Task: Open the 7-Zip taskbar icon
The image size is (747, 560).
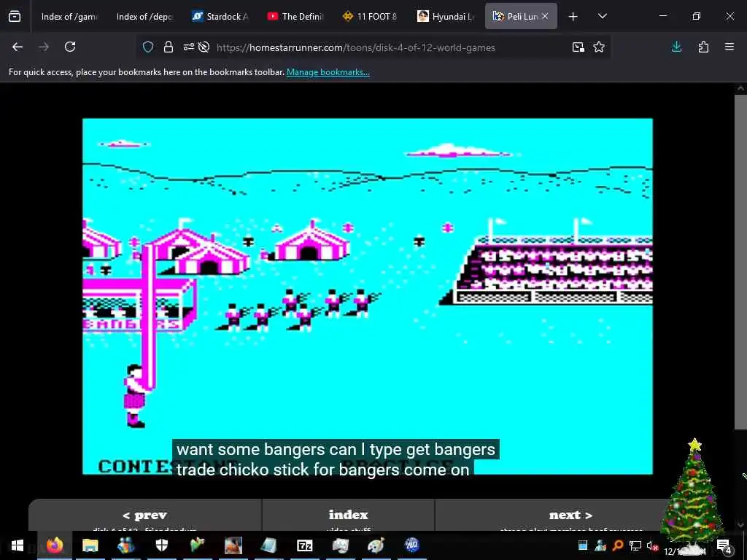Action: (304, 545)
